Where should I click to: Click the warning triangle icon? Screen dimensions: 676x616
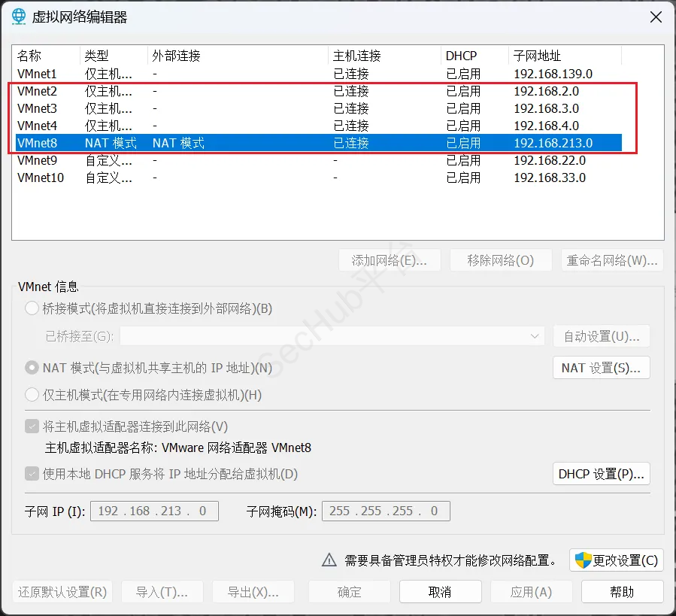pyautogui.click(x=329, y=560)
